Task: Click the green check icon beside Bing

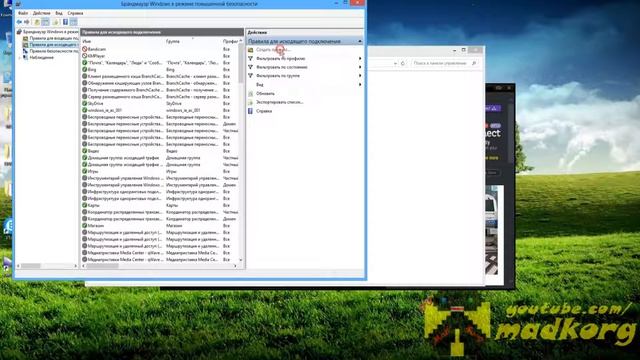Action: coord(84,69)
